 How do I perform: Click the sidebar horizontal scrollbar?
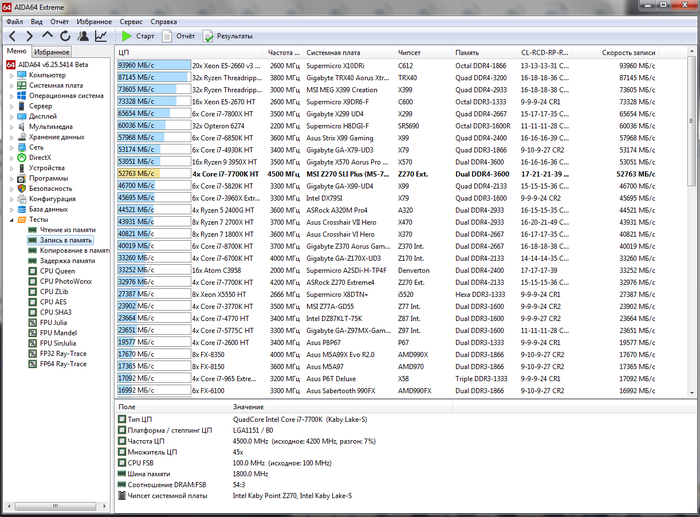point(55,506)
